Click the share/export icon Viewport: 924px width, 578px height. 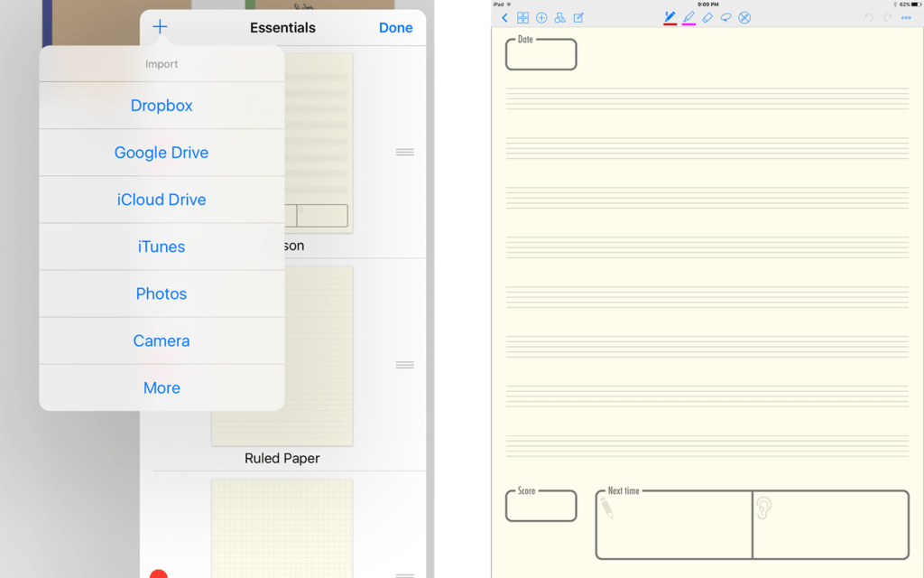(560, 17)
